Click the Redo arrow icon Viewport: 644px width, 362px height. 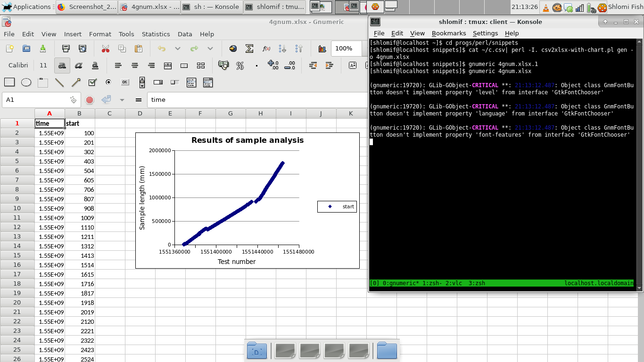[194, 49]
